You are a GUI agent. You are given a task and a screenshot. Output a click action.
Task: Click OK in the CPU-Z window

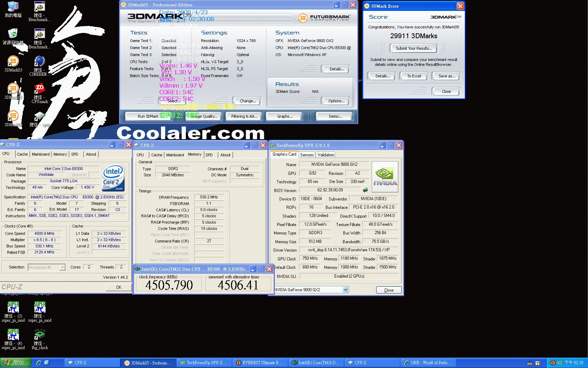119,287
